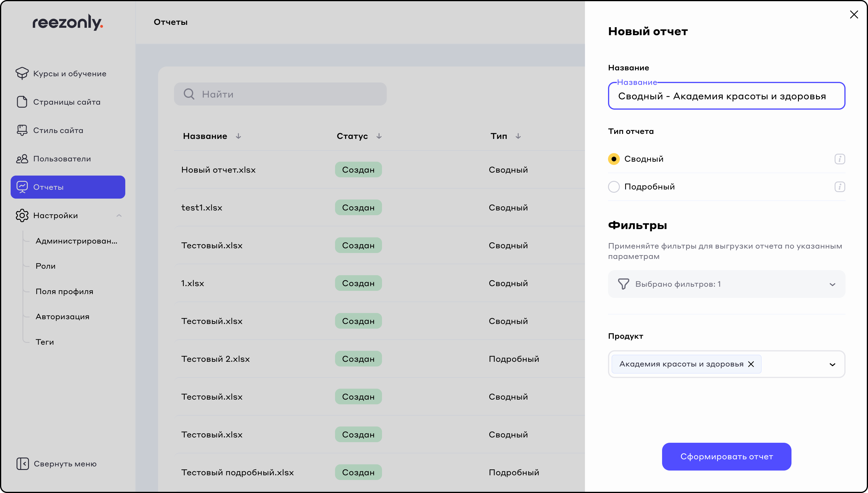The height and width of the screenshot is (493, 868).
Task: Click the Статус column sort arrow
Action: click(x=379, y=136)
